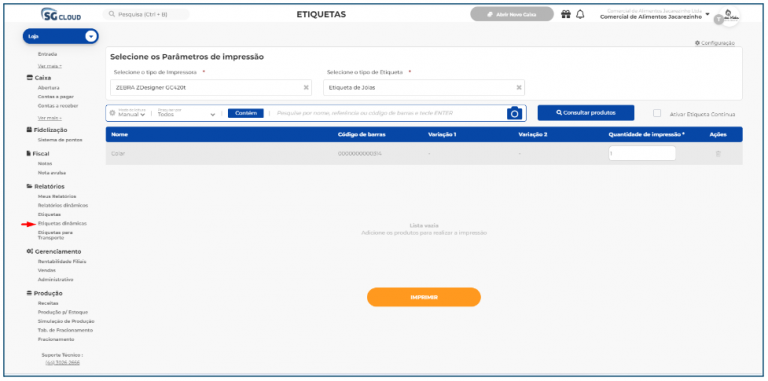Image resolution: width=768 pixels, height=381 pixels.
Task: Open Sistema de pontos menu item
Action: click(60, 140)
